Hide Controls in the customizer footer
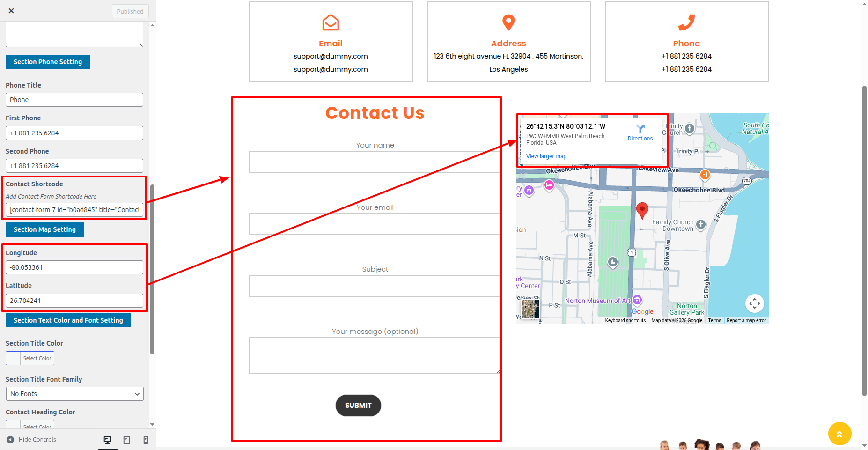868x450 pixels. point(32,440)
